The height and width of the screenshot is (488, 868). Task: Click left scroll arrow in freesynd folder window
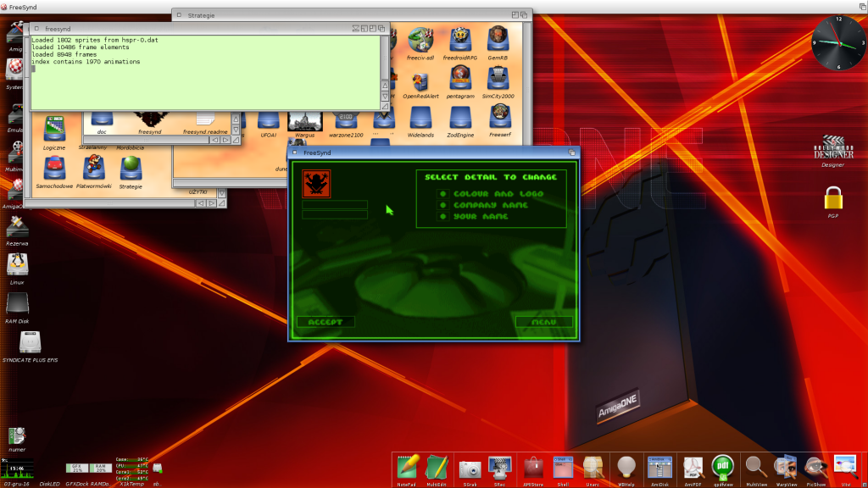click(214, 140)
